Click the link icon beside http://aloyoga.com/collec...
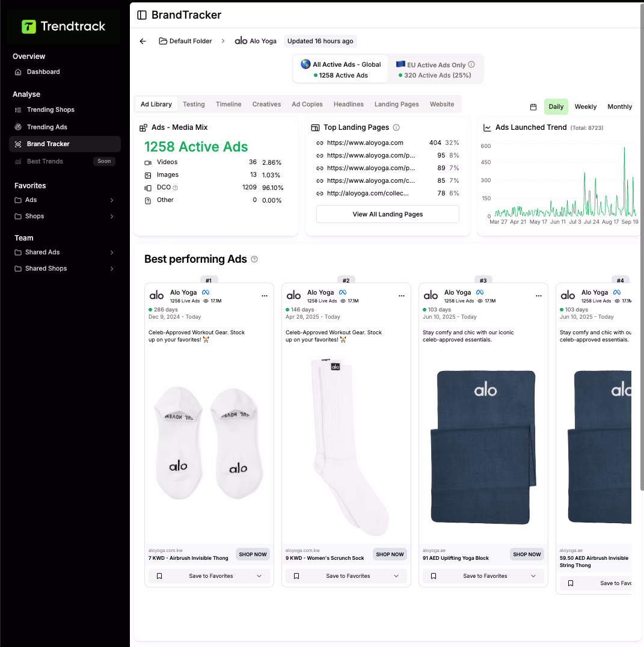 319,194
